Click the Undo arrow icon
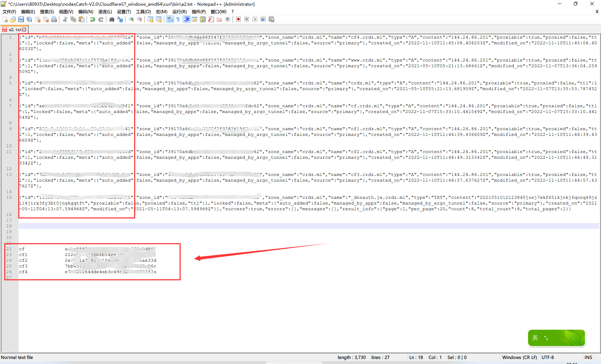 (93, 19)
